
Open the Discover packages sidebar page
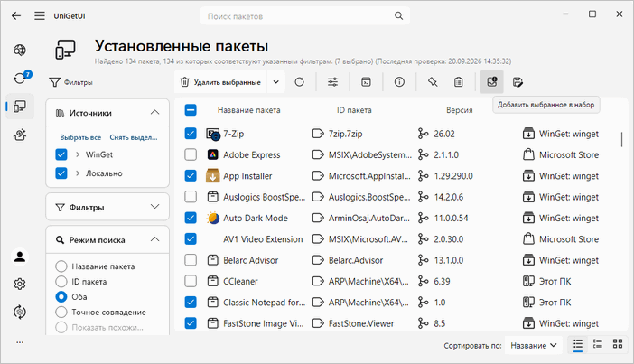tap(20, 51)
